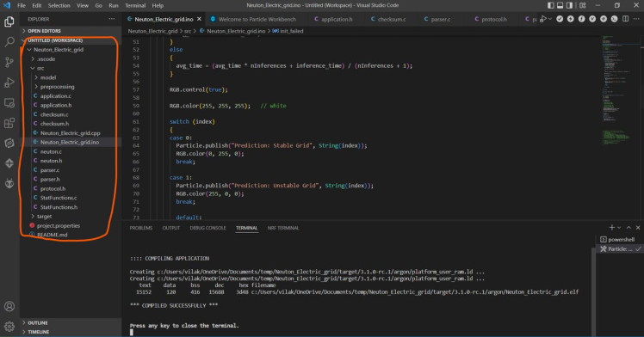Toggle the bottom panel layout button
This screenshot has width=644, height=337.
tap(560, 5)
